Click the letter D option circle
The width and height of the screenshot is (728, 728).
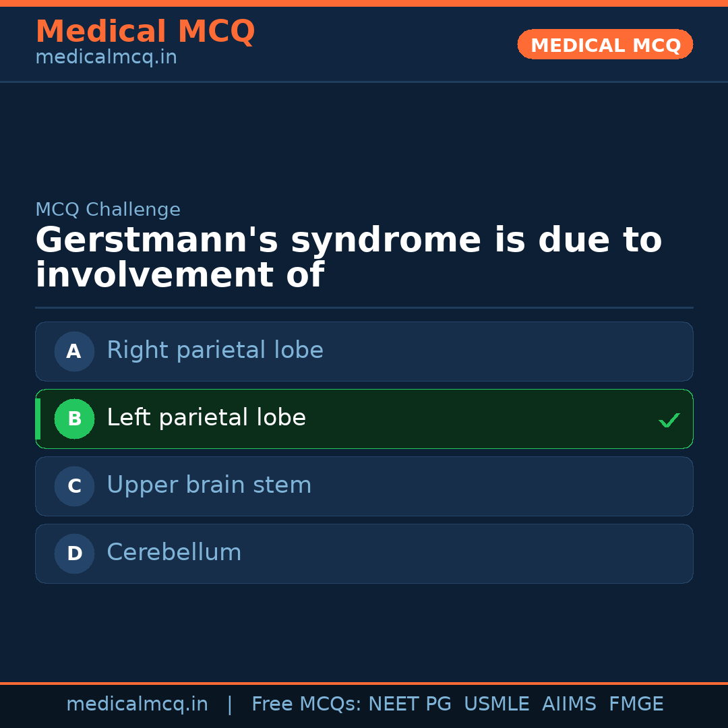[x=74, y=553]
